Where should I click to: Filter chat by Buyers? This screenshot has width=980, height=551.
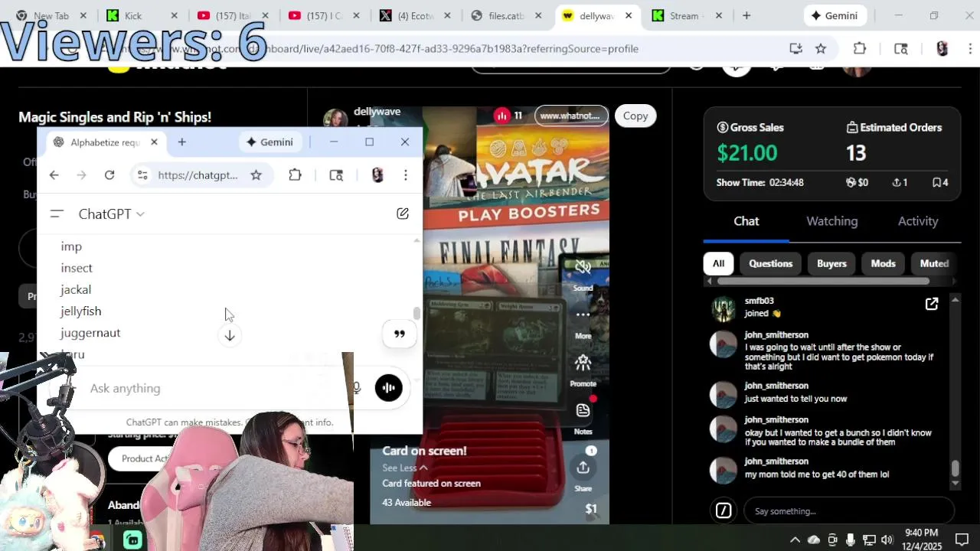point(831,263)
